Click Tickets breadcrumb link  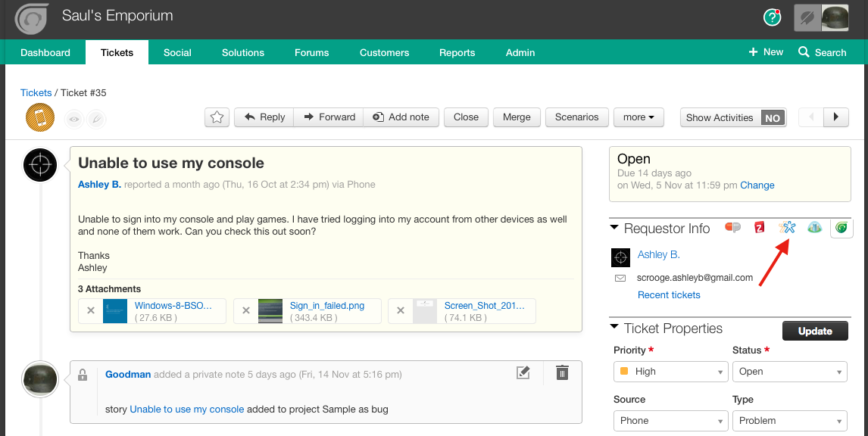(x=36, y=93)
